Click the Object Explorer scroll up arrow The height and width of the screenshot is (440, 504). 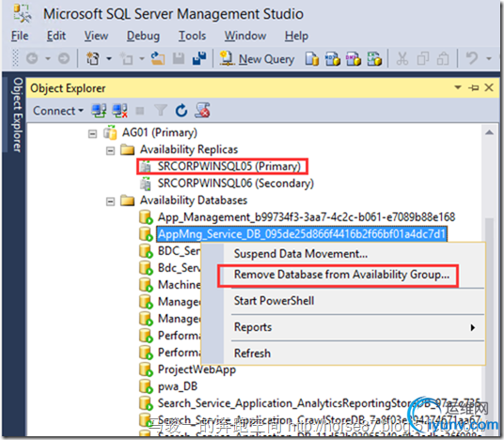point(489,133)
